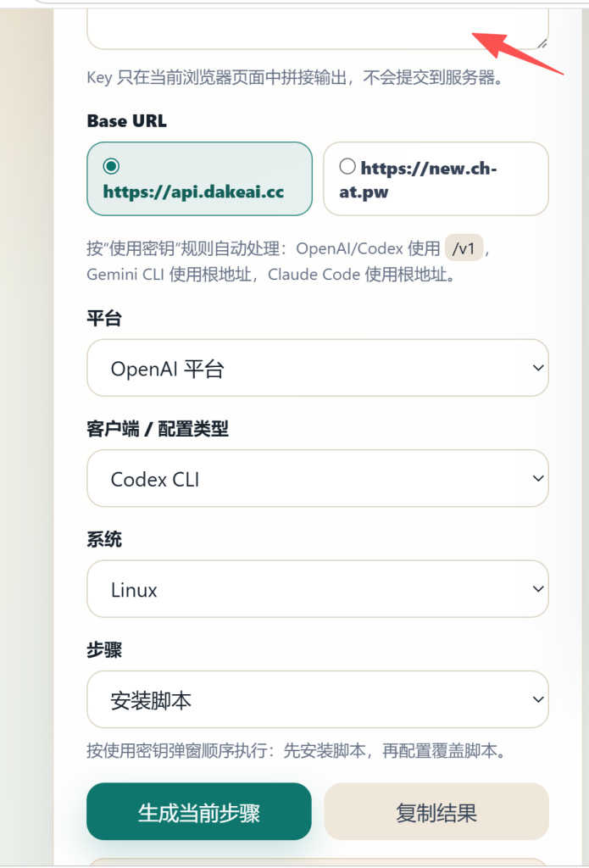Screen dimensions: 589x868
Task: Open the 客户端 / 配置类型 dropdown
Action: (x=317, y=479)
